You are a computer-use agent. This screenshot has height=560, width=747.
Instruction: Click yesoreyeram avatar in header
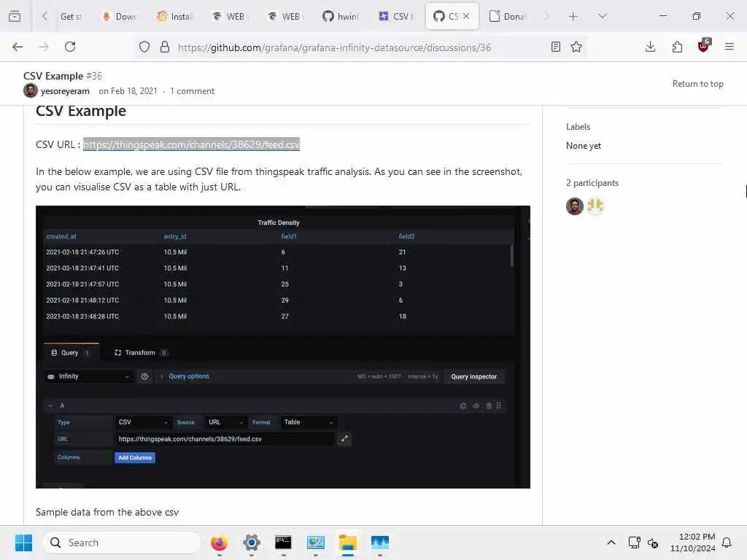coord(31,90)
